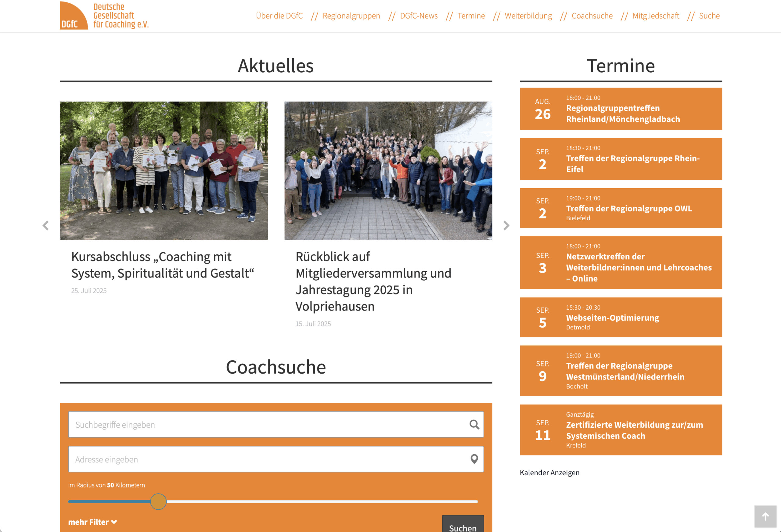The width and height of the screenshot is (781, 532).
Task: Click the location pin icon in the address field
Action: tap(474, 459)
